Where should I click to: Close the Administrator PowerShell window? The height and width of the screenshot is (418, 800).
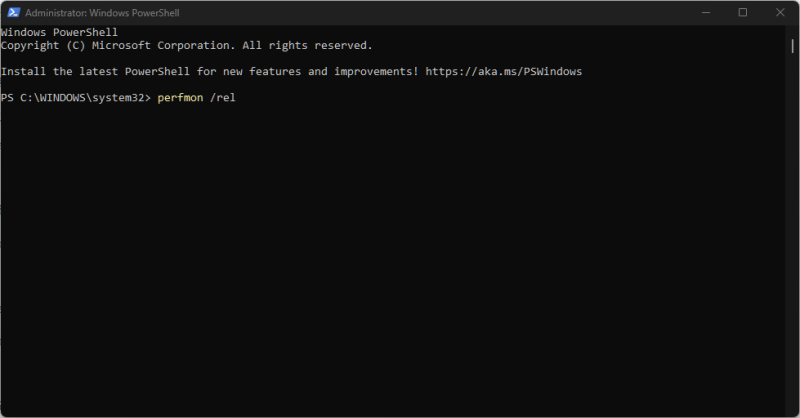779,12
